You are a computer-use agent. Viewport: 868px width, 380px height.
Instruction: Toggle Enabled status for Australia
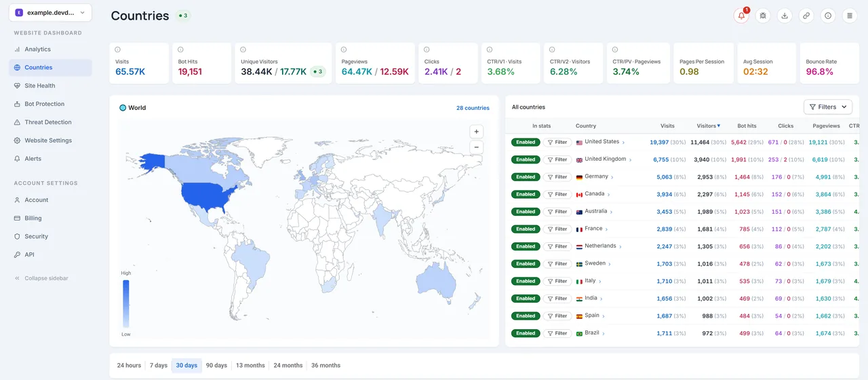(526, 212)
